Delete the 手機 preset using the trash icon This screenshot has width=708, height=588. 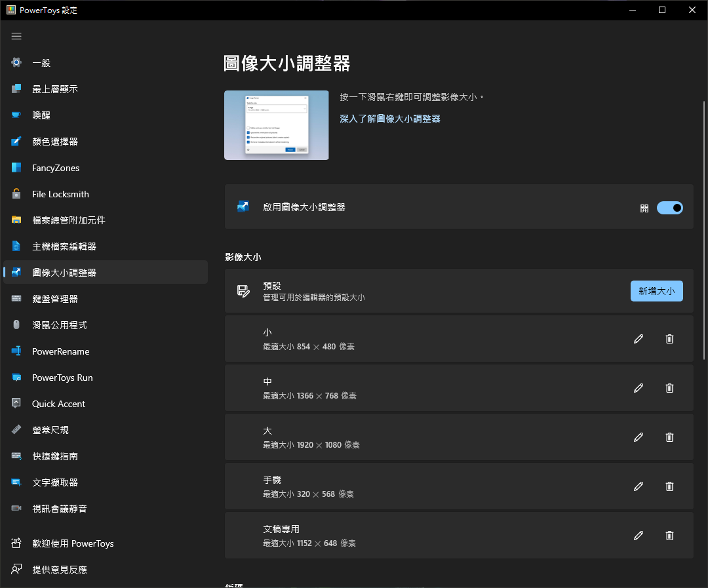(x=669, y=486)
